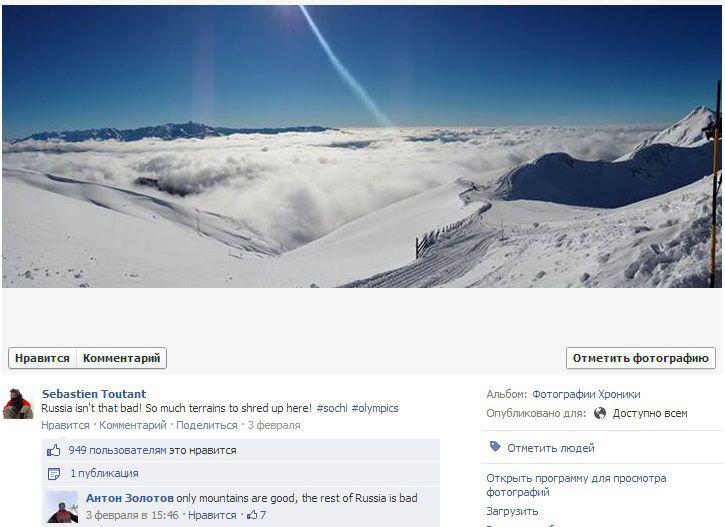
Task: Open the Sebastien Toutant name link
Action: (94, 394)
